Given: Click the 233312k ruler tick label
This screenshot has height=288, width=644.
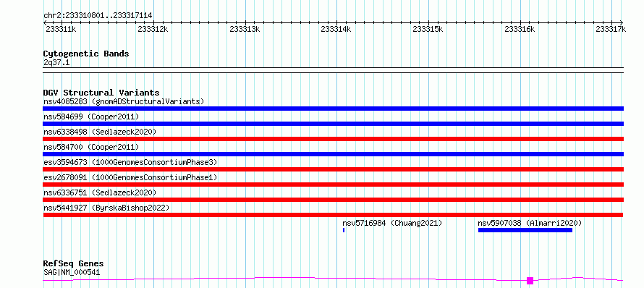Looking at the screenshot, I should point(153,30).
